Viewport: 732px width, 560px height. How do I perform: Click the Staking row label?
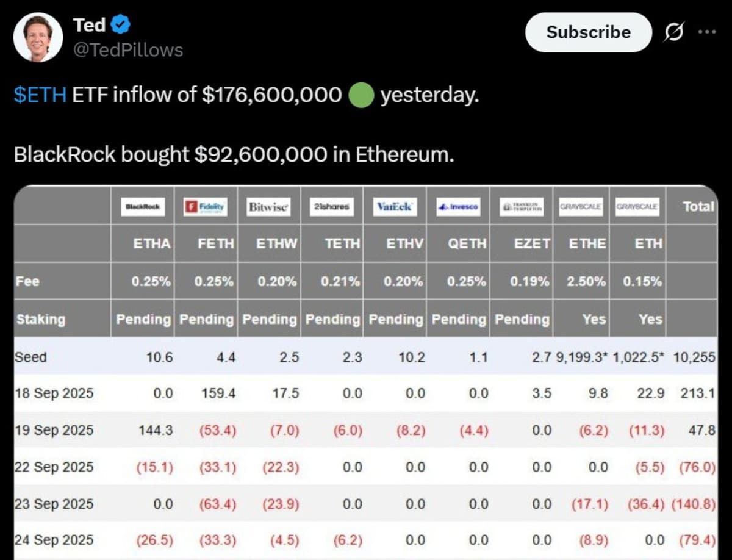click(40, 319)
